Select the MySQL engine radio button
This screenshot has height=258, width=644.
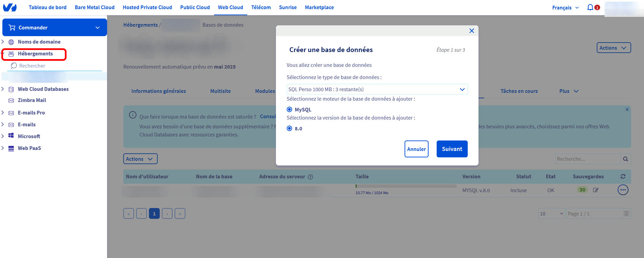(x=289, y=110)
